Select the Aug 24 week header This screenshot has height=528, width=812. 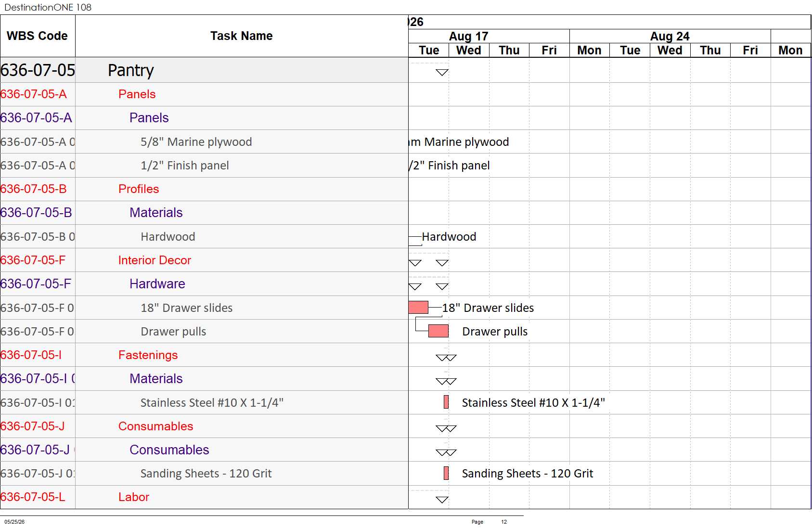click(670, 37)
